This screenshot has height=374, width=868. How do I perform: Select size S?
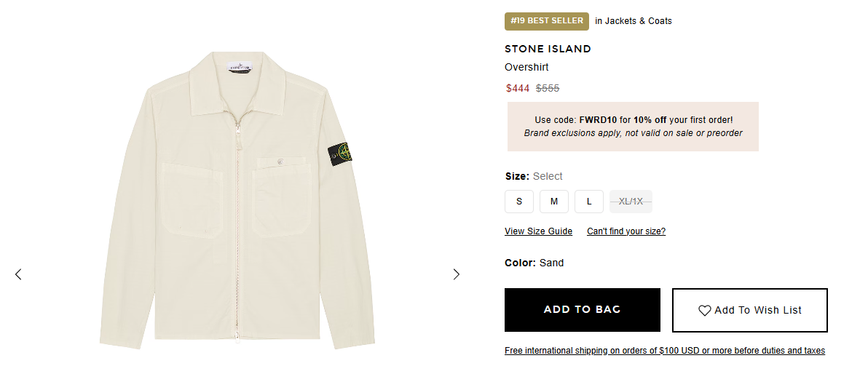pos(519,202)
